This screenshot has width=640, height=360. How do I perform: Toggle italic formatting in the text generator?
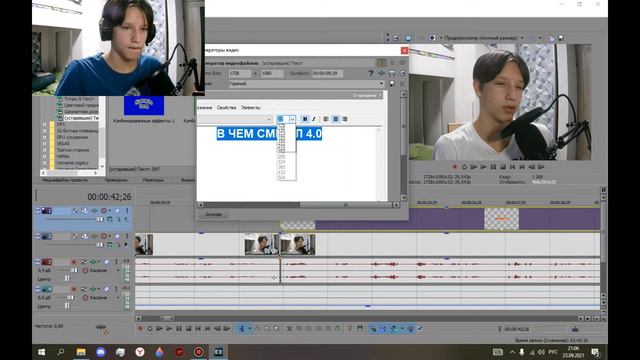(313, 119)
